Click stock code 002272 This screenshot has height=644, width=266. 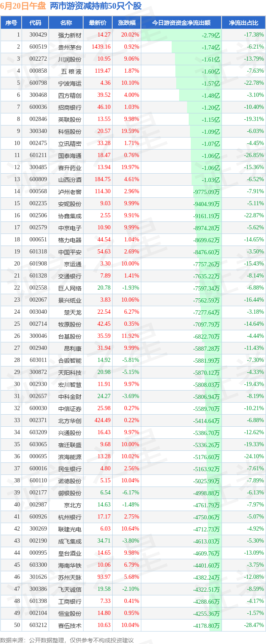[x=38, y=59]
